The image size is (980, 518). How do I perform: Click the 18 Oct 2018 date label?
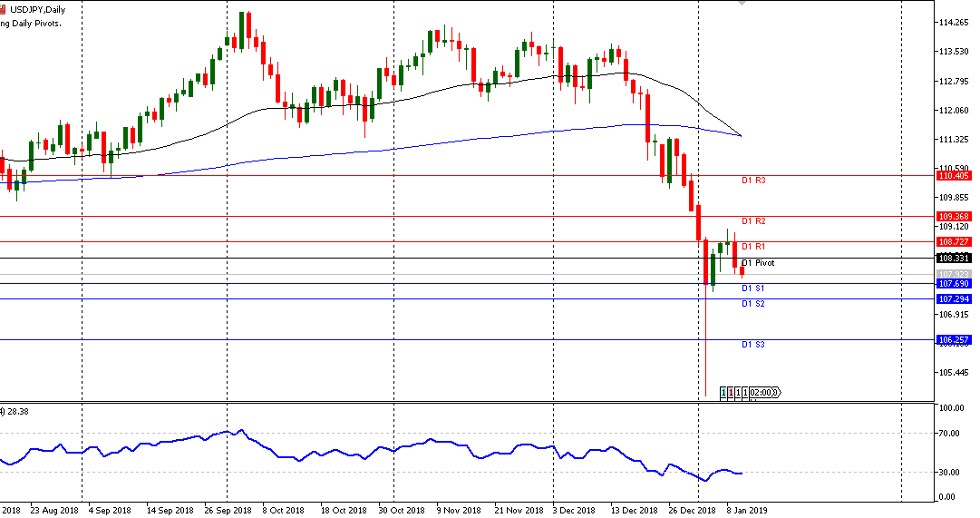343,511
